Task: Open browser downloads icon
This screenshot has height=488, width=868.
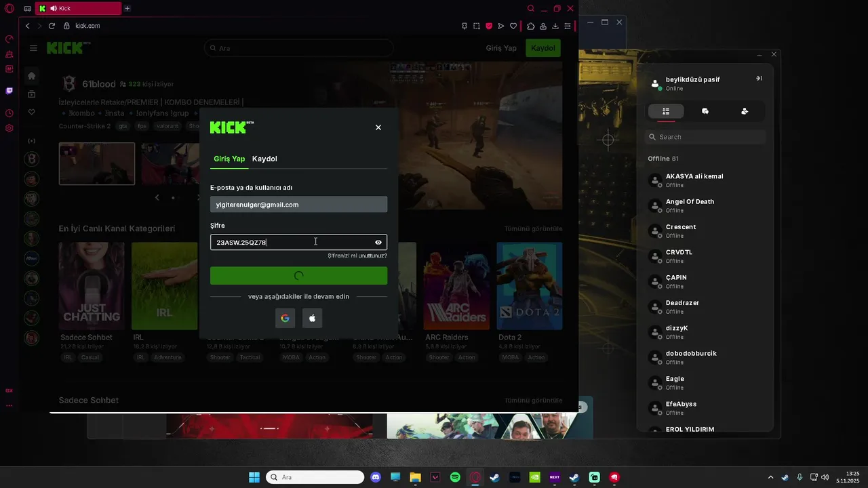Action: click(555, 26)
